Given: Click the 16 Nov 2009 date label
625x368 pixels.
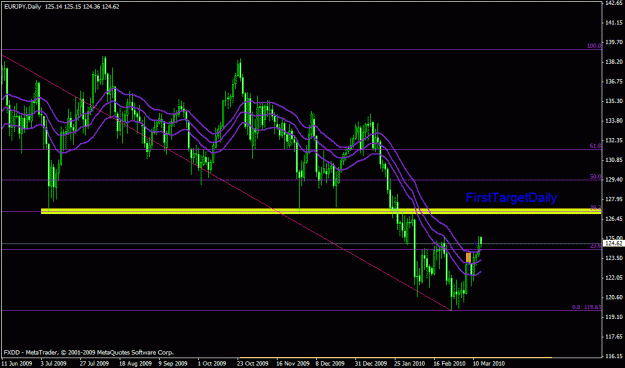Looking at the screenshot, I should (293, 363).
